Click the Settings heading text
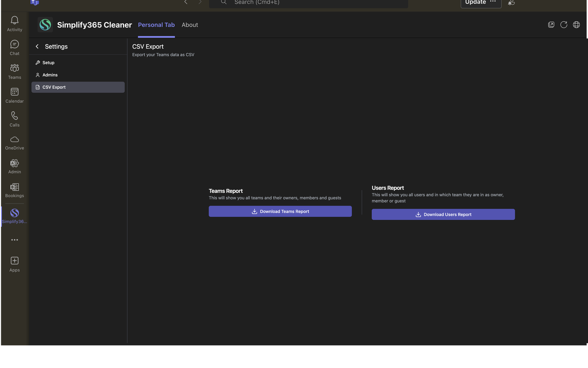 pyautogui.click(x=56, y=47)
